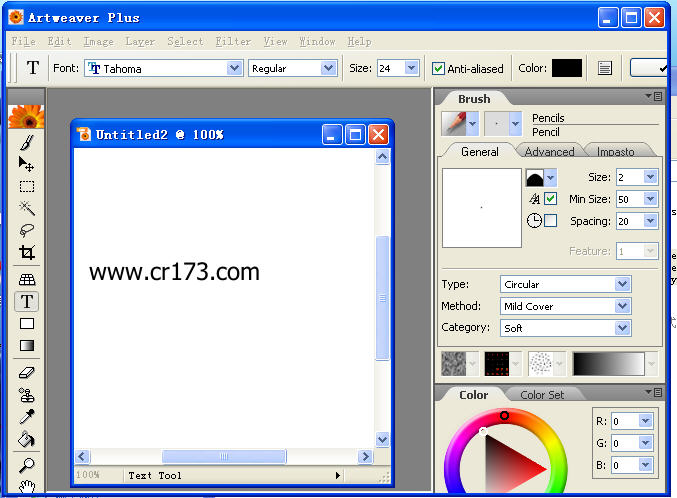Select the Hand pan tool
Viewport: 677px width, 498px height.
tap(26, 486)
